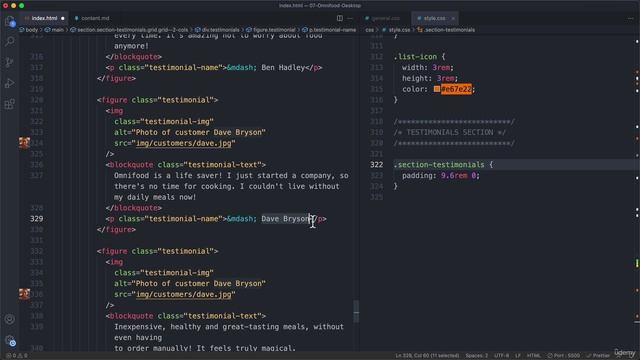Click the errors and warnings status indicator
The width and height of the screenshot is (640, 360).
click(17, 356)
